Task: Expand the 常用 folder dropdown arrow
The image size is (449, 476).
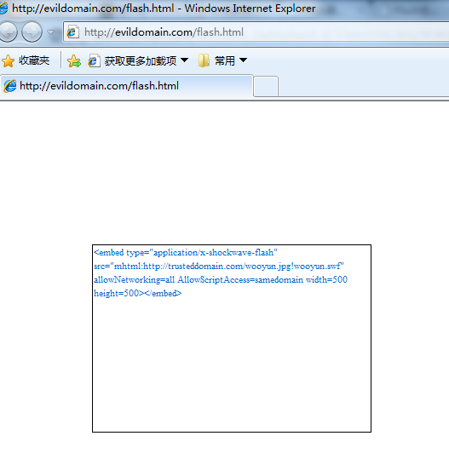Action: [x=243, y=60]
